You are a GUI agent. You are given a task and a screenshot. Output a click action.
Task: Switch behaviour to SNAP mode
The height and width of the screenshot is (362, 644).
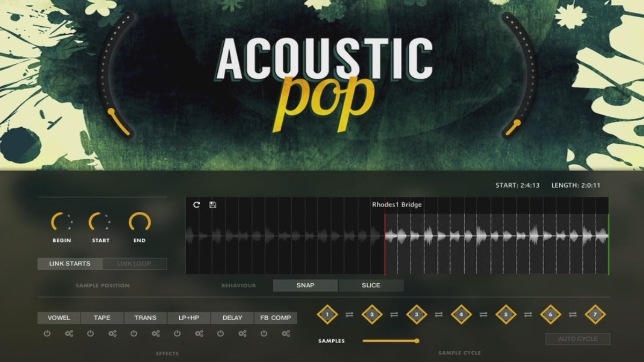tap(305, 285)
